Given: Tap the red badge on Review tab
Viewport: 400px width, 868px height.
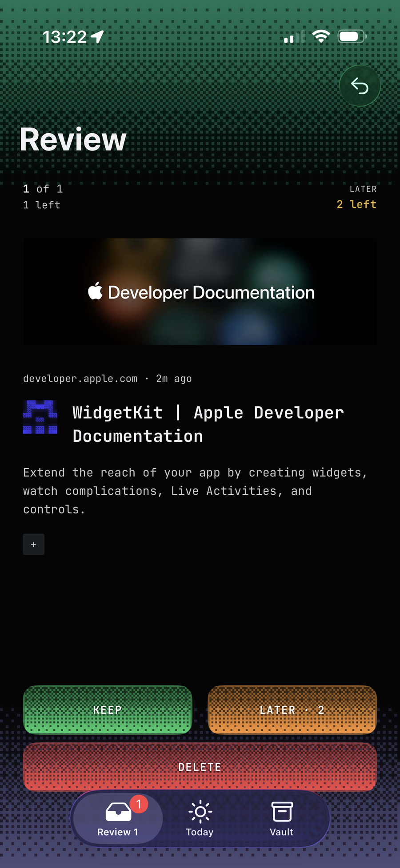Looking at the screenshot, I should [x=139, y=804].
